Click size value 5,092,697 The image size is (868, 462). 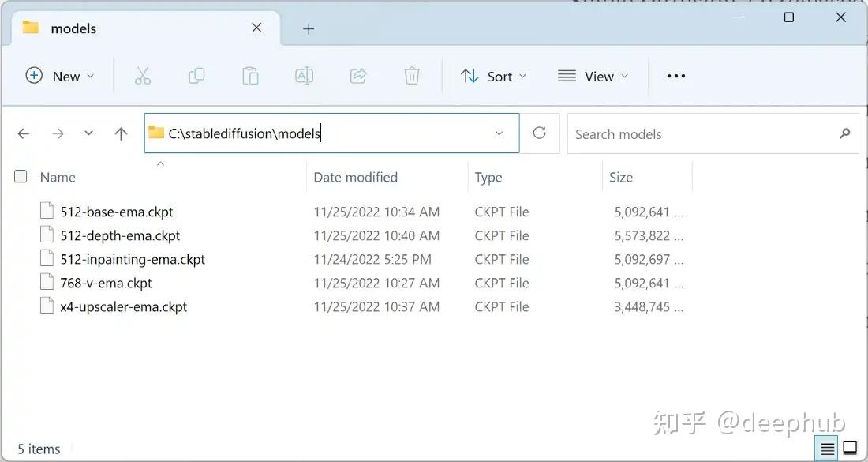pos(642,259)
